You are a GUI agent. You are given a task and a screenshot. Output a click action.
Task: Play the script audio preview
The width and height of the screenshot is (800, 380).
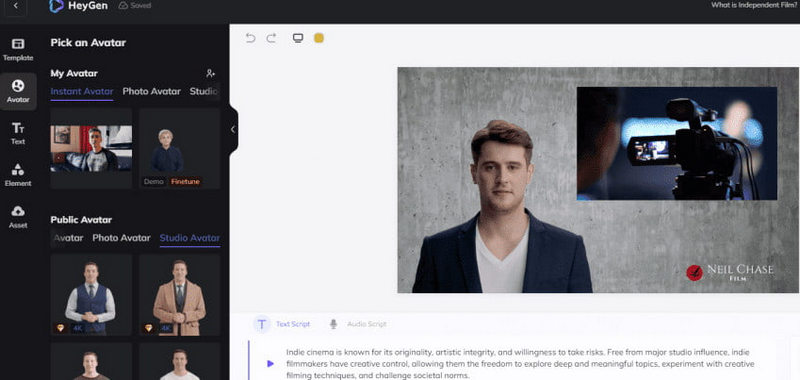click(270, 364)
